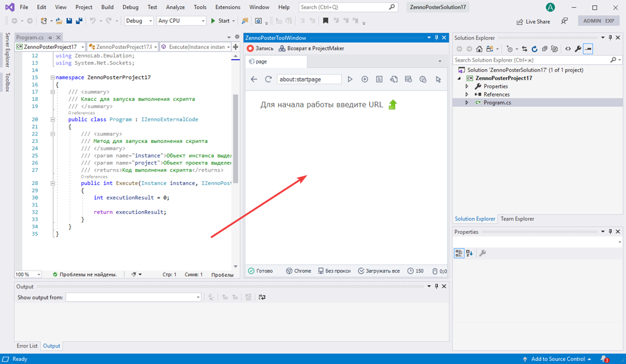626x364 pixels.
Task: Reload the page with the refresh icon
Action: 268,79
